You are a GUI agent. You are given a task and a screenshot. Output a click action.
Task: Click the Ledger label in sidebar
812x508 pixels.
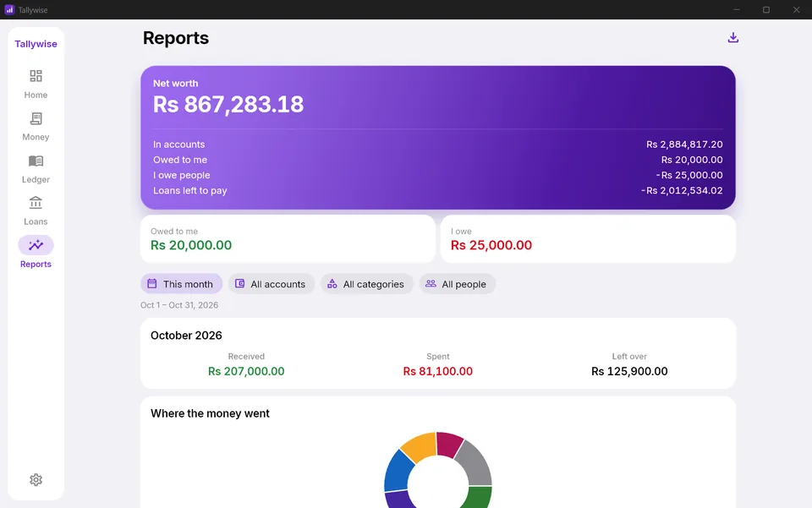(x=36, y=179)
